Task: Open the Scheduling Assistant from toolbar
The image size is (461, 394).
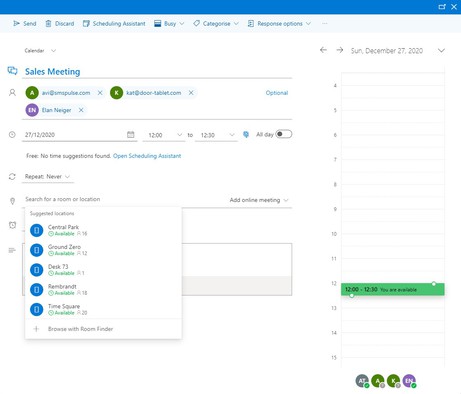Action: click(x=114, y=24)
